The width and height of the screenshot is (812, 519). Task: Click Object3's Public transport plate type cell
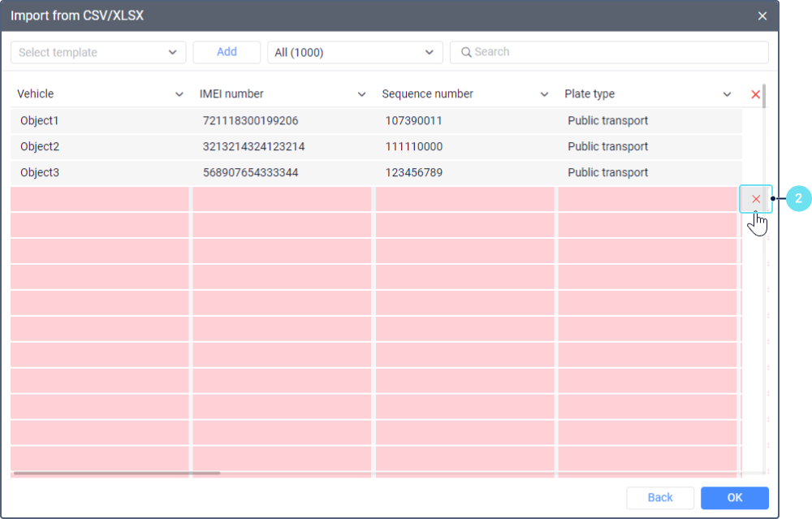click(x=607, y=173)
